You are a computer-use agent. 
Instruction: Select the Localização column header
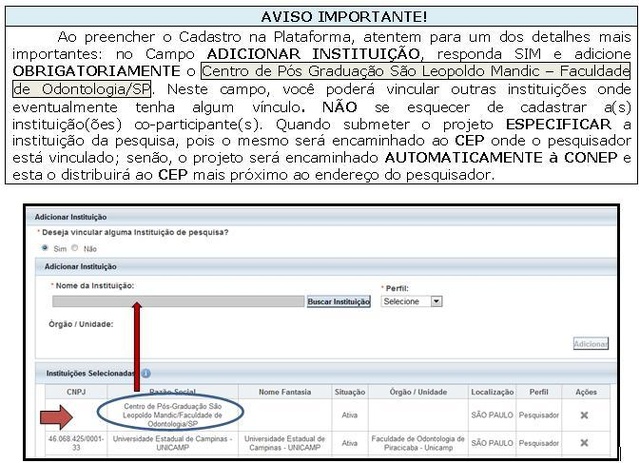(x=491, y=392)
